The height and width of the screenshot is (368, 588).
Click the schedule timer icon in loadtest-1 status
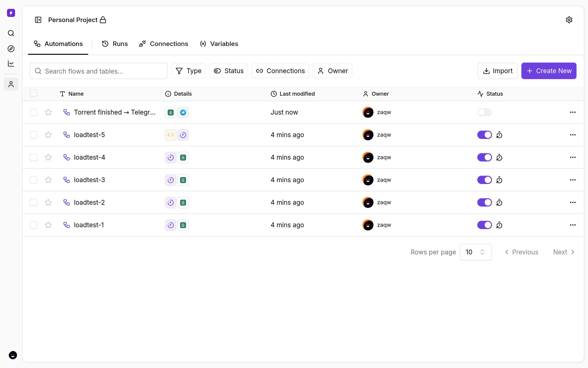pyautogui.click(x=499, y=225)
